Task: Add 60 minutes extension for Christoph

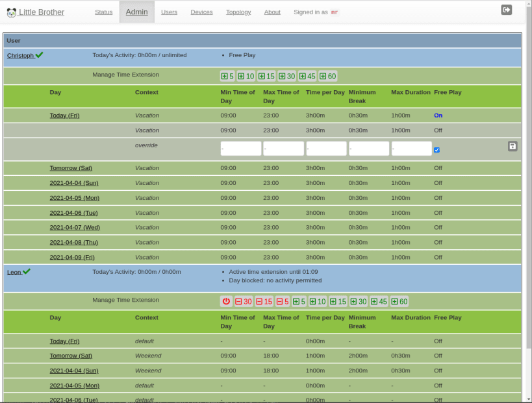Action: (x=328, y=77)
